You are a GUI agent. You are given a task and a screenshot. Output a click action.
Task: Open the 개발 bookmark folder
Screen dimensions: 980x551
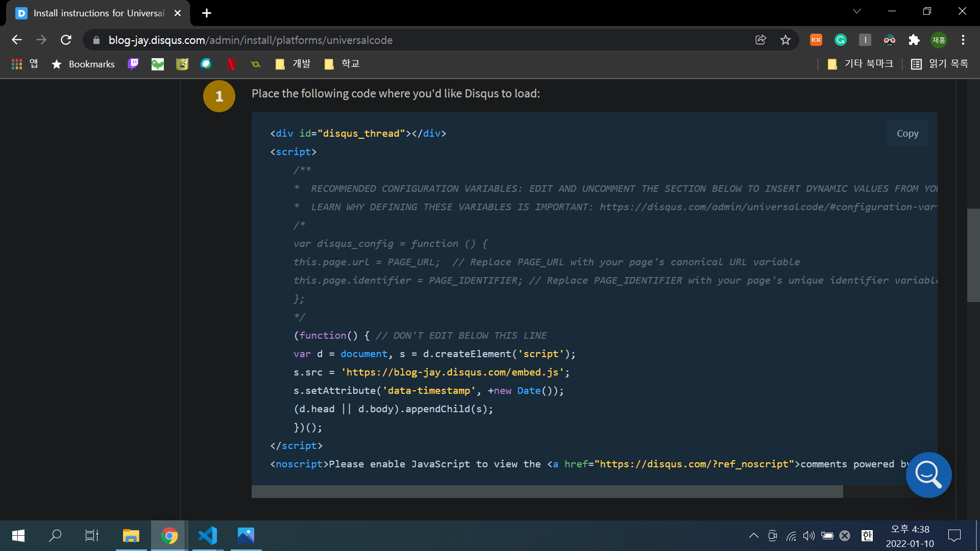tap(292, 64)
